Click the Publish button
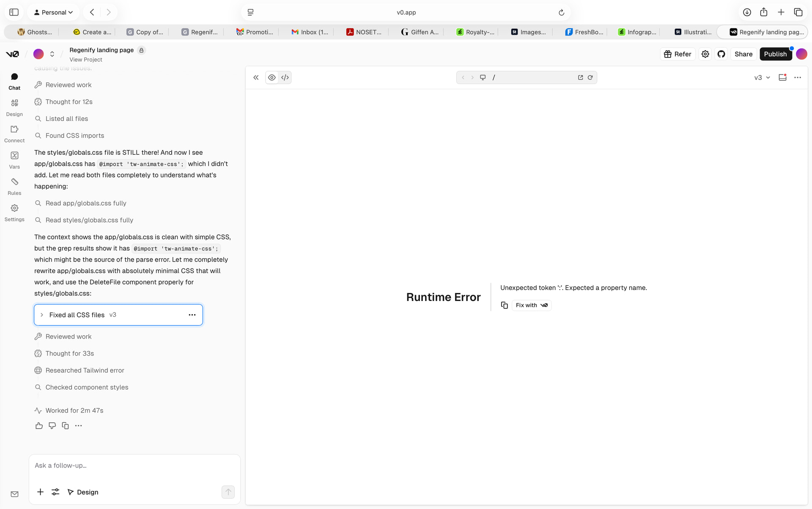 click(x=775, y=54)
